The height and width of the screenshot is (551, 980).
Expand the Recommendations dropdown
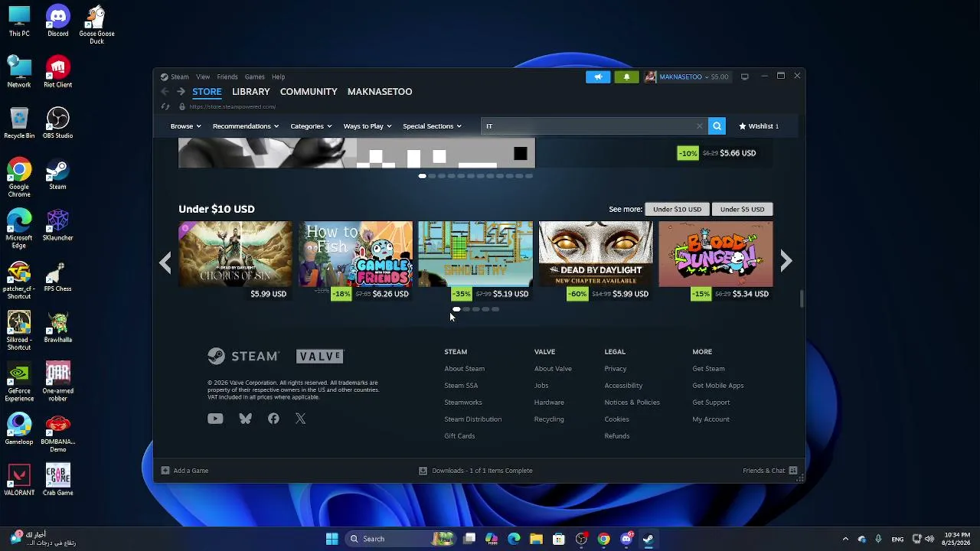[246, 126]
